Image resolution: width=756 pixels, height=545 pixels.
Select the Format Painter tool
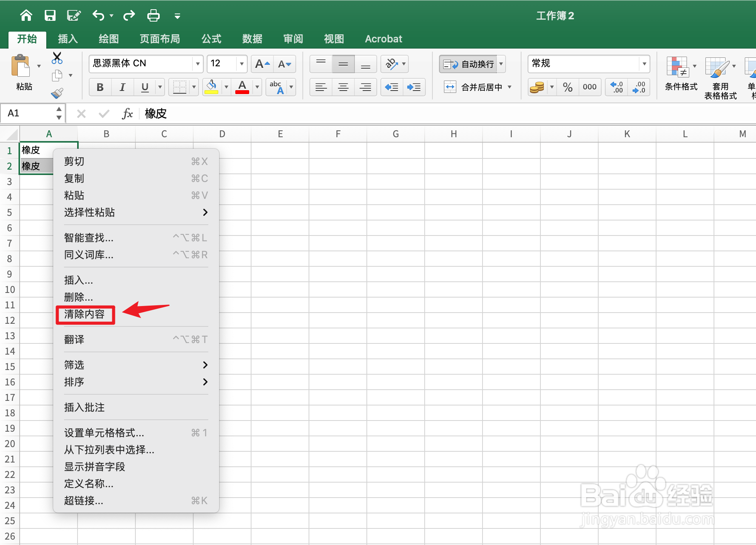56,94
